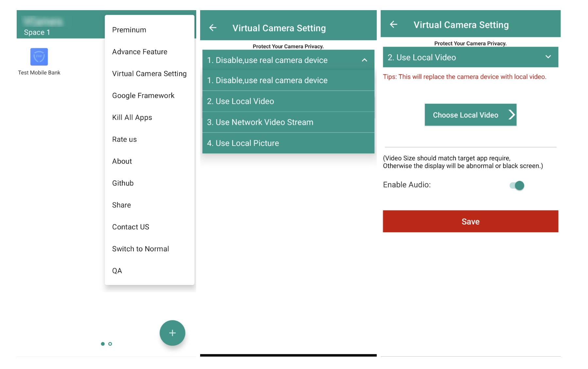This screenshot has width=588, height=369.
Task: Toggle the Enable Audio switch
Action: coord(516,185)
